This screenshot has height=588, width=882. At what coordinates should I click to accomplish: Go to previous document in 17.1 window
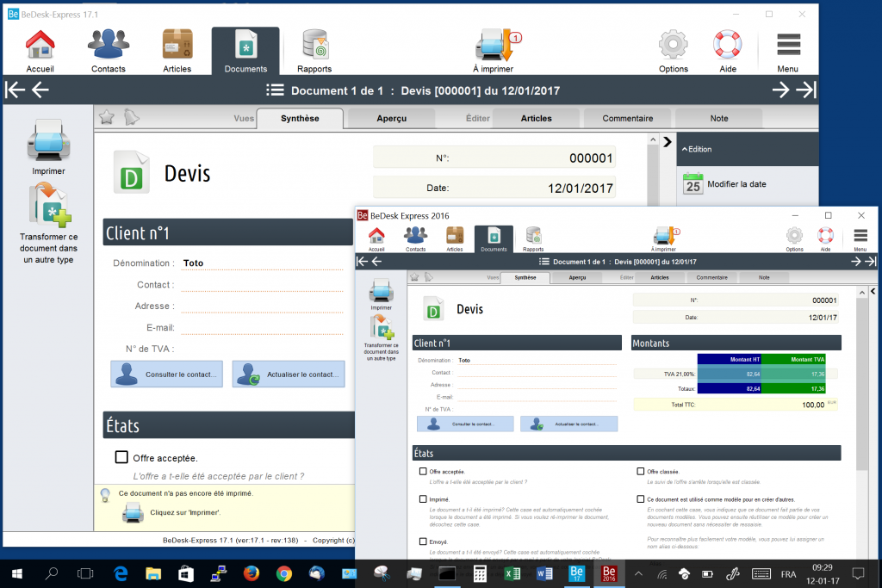pos(40,90)
